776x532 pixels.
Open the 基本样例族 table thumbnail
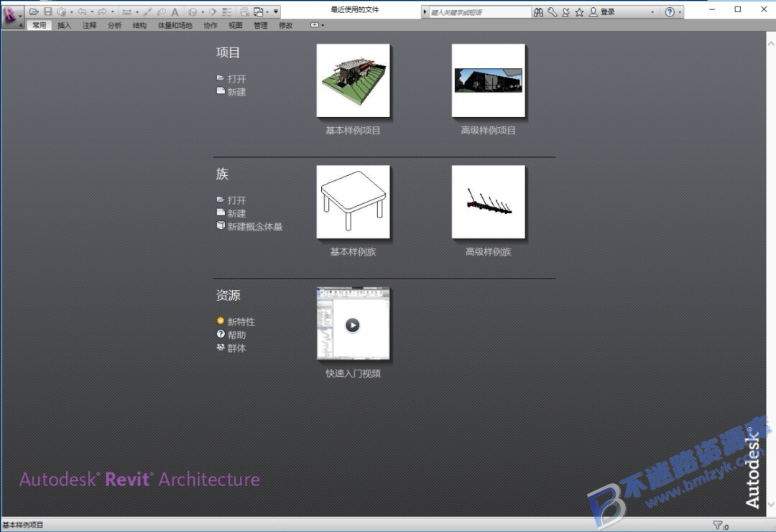point(354,202)
